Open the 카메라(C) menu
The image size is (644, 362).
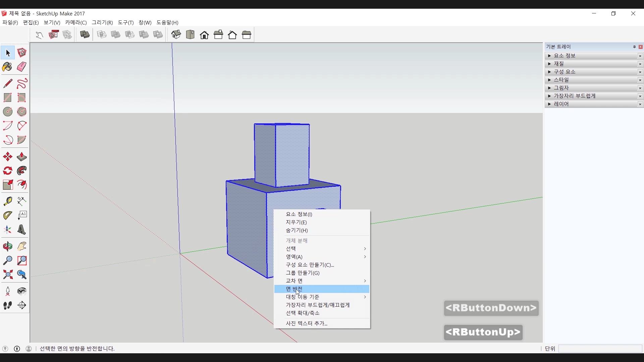coord(76,22)
